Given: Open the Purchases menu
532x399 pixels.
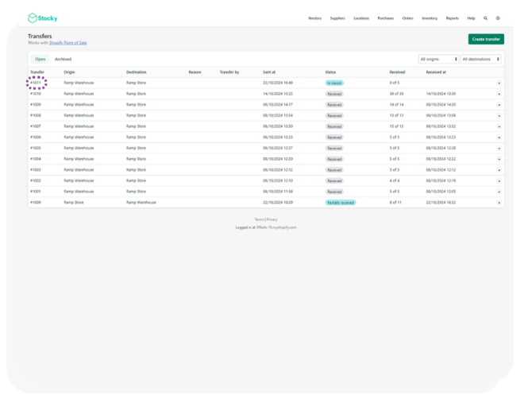Looking at the screenshot, I should [x=385, y=18].
